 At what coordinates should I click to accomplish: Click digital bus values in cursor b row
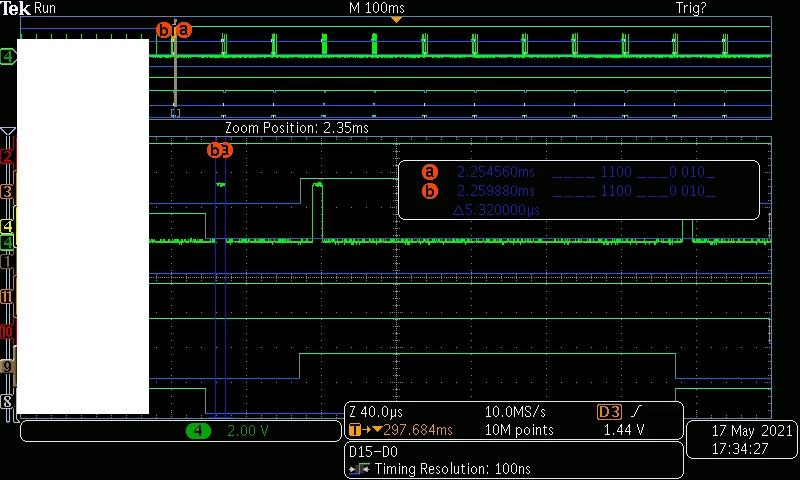(634, 191)
